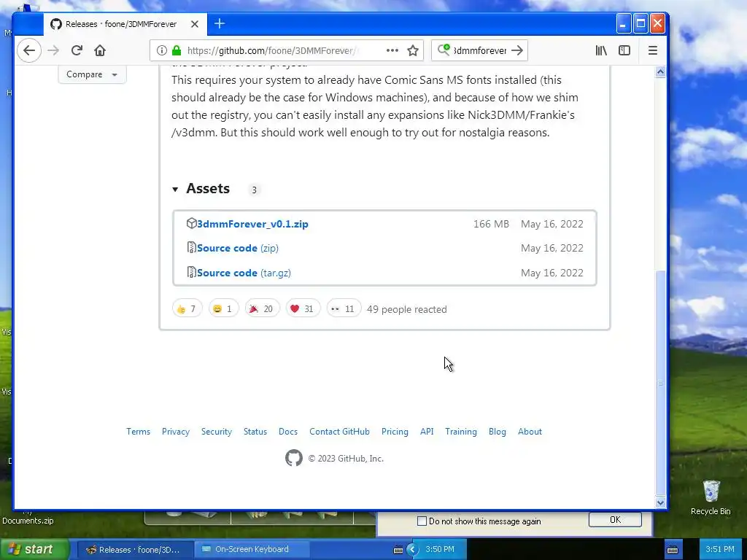Open the Firefox hamburger menu

pyautogui.click(x=653, y=50)
